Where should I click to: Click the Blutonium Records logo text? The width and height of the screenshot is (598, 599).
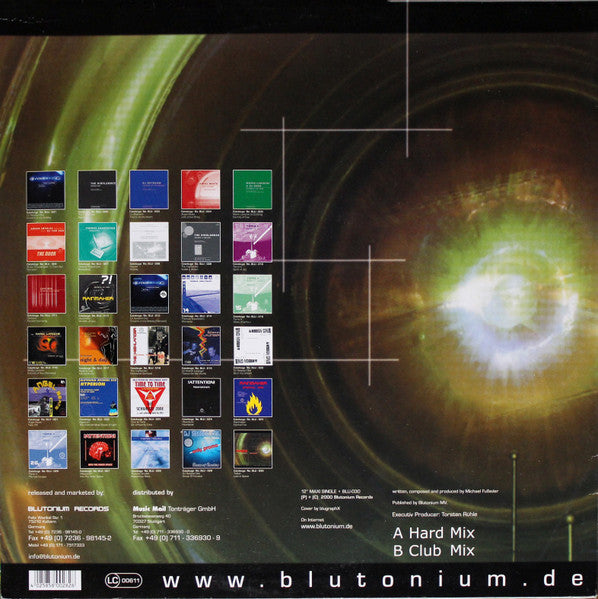click(x=68, y=509)
